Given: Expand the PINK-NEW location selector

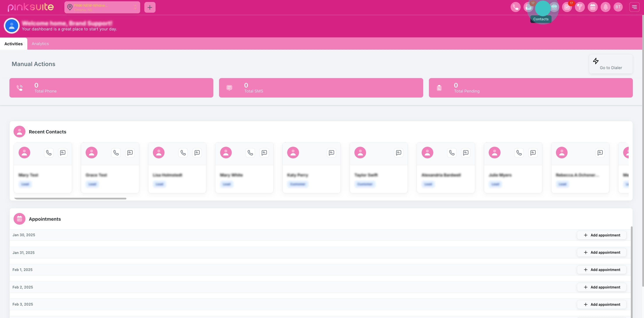Looking at the screenshot, I should tap(102, 7).
